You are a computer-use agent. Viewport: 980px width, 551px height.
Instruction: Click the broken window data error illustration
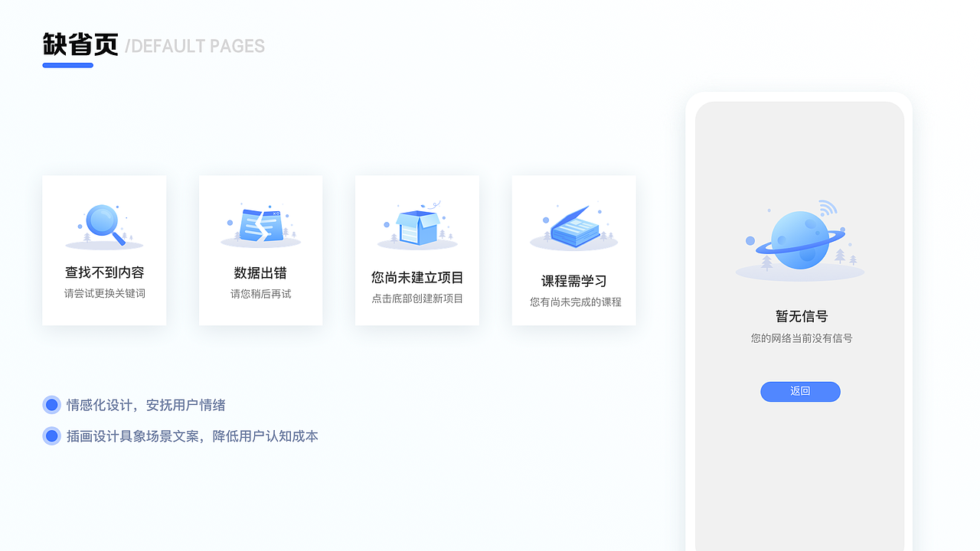tap(261, 227)
